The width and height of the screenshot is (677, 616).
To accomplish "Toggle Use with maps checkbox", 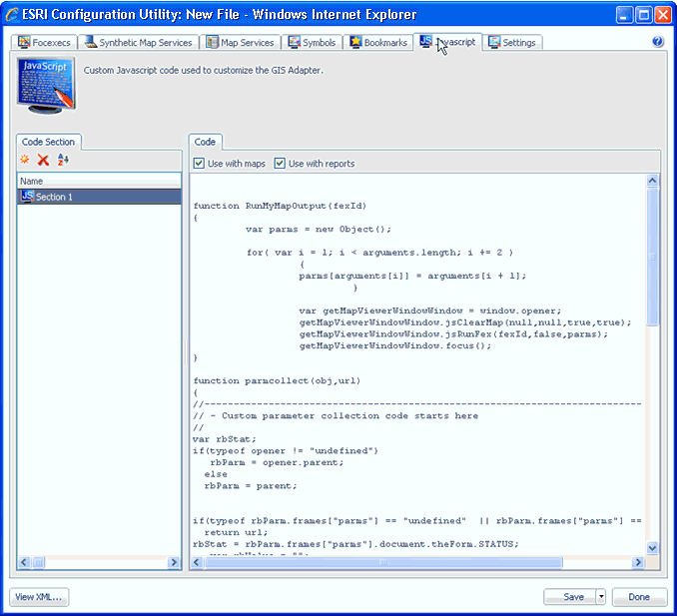I will point(199,163).
